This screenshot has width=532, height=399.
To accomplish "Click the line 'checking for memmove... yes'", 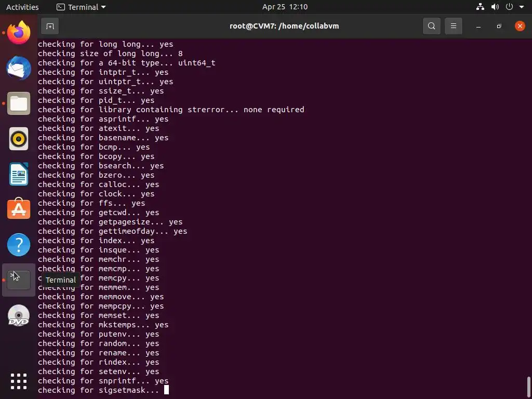I will point(100,297).
